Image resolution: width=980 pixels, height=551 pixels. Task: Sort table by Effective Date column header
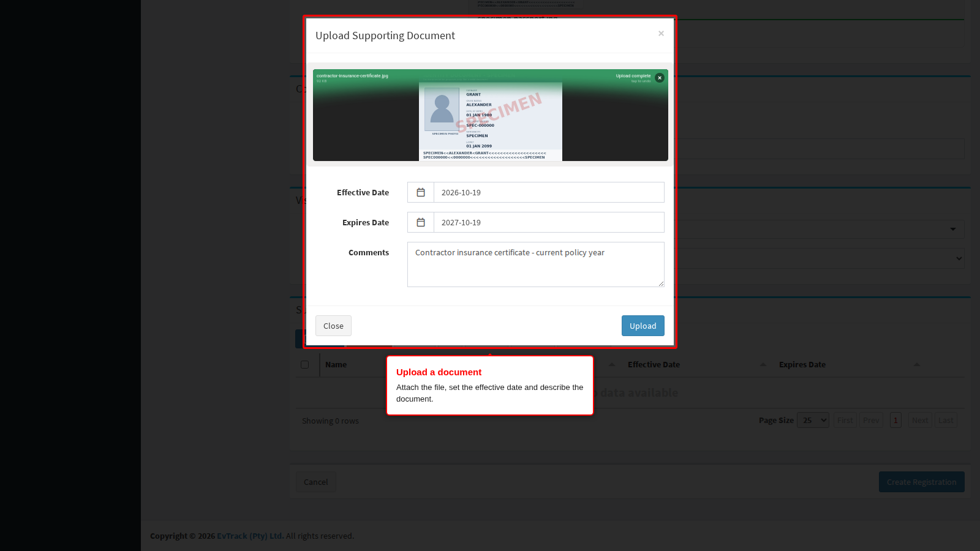tap(654, 364)
